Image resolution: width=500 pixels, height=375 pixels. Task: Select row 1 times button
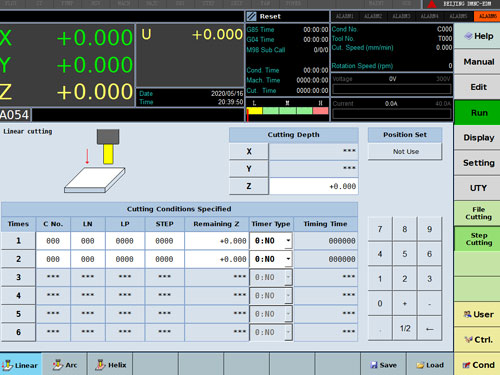click(18, 241)
